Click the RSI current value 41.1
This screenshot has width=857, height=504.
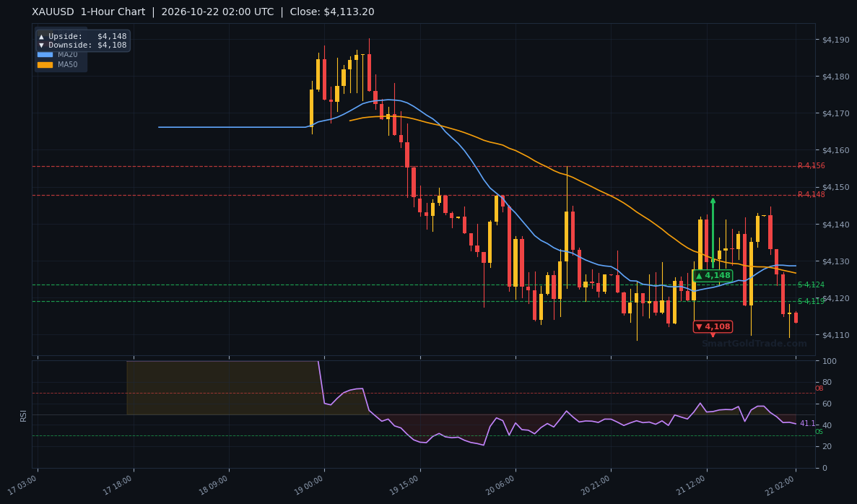point(807,424)
